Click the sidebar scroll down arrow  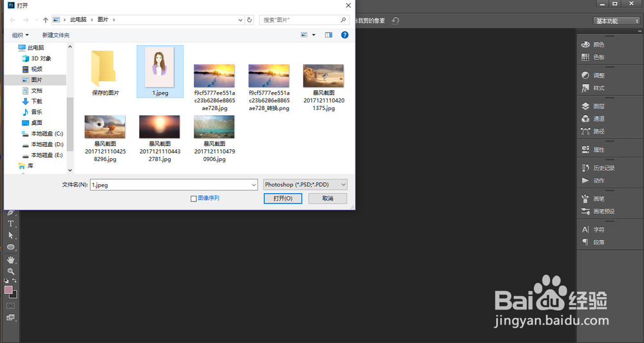click(x=70, y=170)
